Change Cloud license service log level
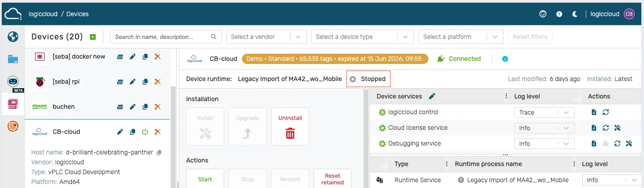The height and width of the screenshot is (188, 644). coord(544,128)
